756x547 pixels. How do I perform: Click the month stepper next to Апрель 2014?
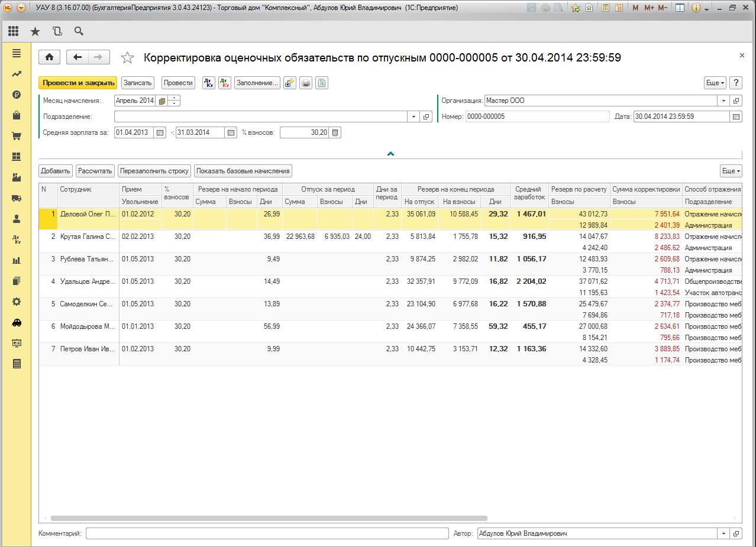pyautogui.click(x=174, y=101)
